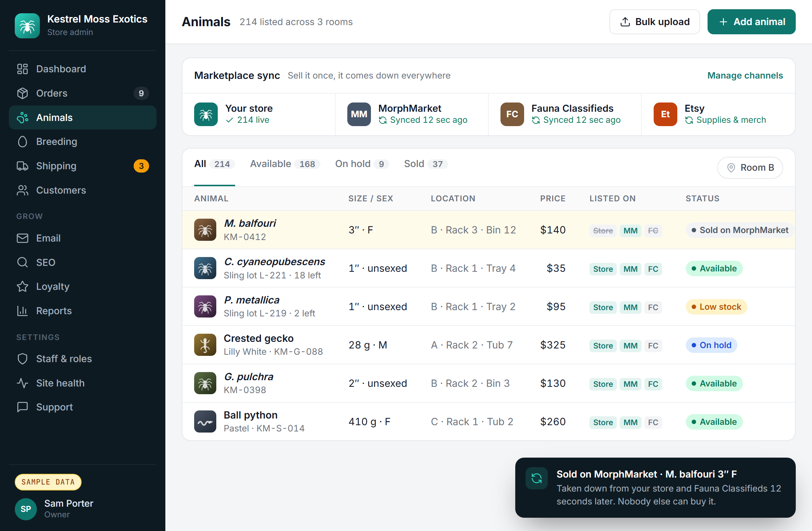The image size is (812, 531).
Task: Open Support in the sidebar
Action: coord(83,407)
